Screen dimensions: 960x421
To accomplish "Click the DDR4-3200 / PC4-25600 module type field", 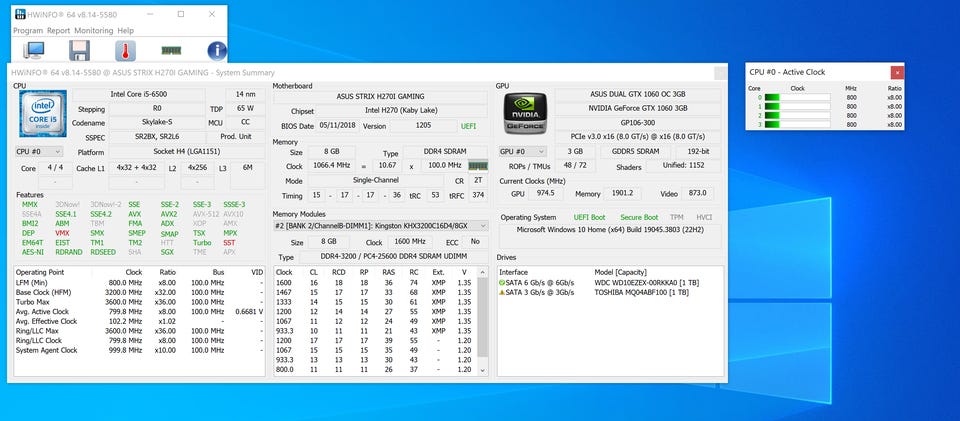I will click(x=393, y=257).
